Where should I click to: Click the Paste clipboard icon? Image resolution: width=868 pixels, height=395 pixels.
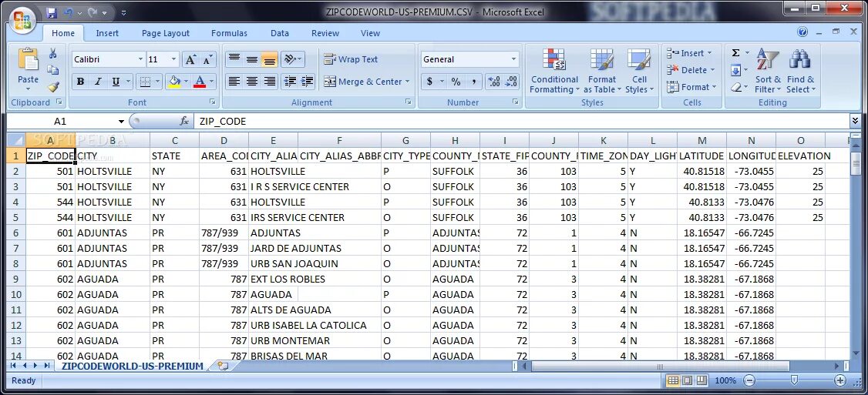click(x=28, y=60)
